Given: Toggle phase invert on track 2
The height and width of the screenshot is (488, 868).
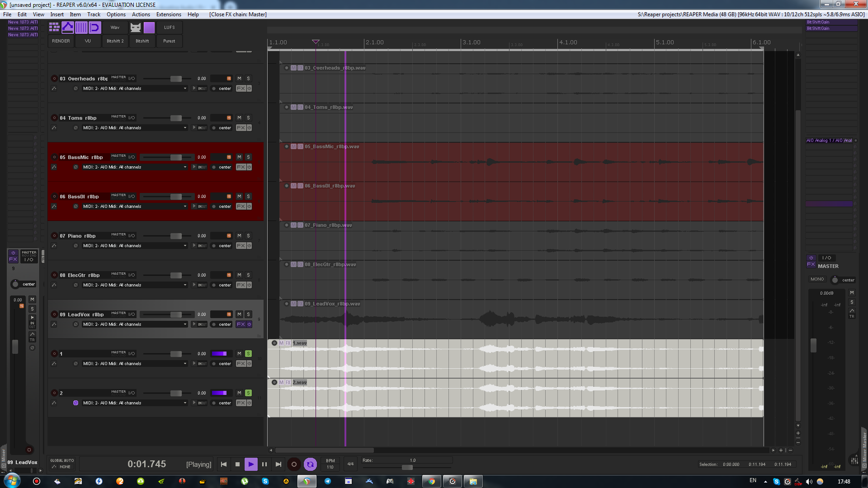Looking at the screenshot, I should click(75, 403).
